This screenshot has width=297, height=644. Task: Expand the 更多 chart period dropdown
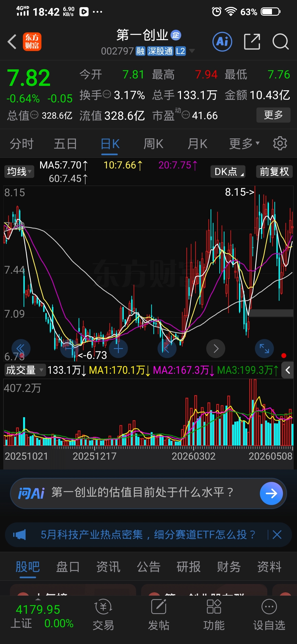(x=244, y=143)
